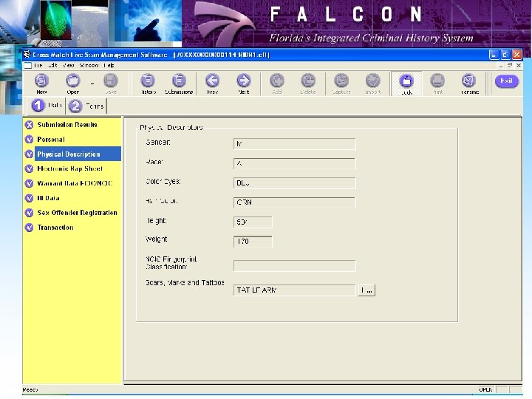Screen dimensions: 532x399
Task: Select Physical Description in the sidebar
Action: tap(78, 154)
